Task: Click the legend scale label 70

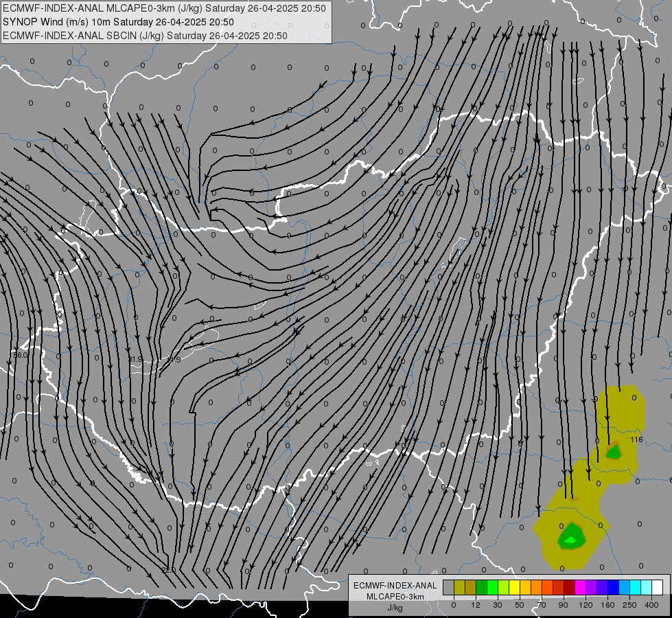Action: (542, 605)
